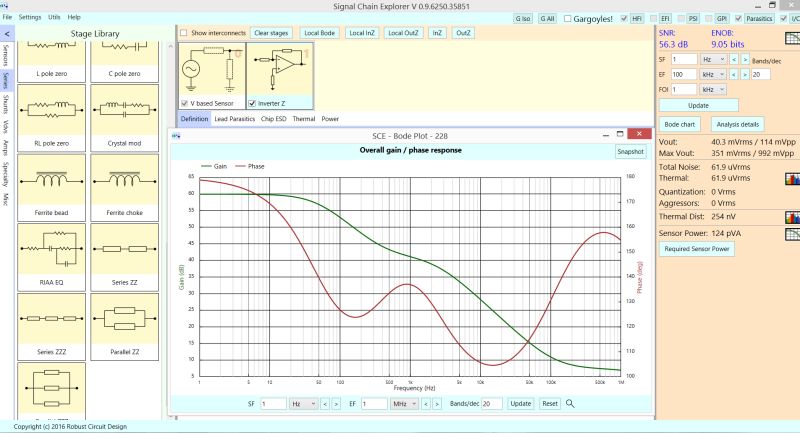
Task: Click the Local InZ button
Action: 362,33
